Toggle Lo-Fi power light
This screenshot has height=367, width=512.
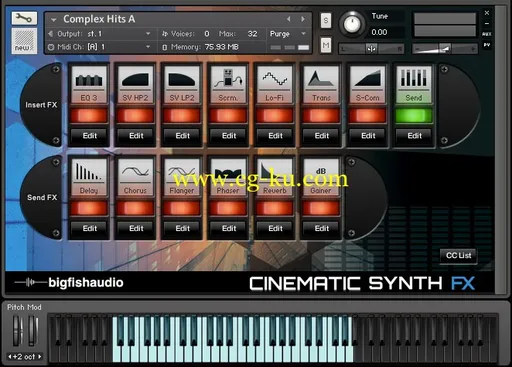(x=274, y=116)
